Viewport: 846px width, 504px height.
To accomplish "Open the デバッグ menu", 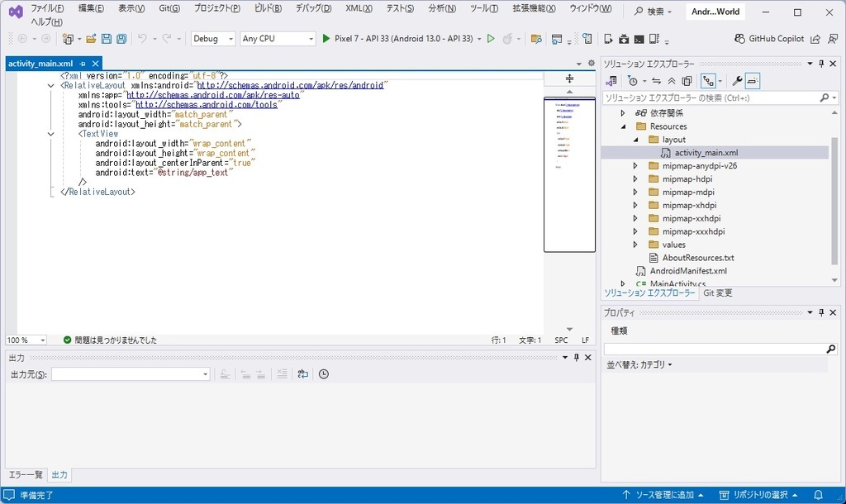I will pos(312,8).
